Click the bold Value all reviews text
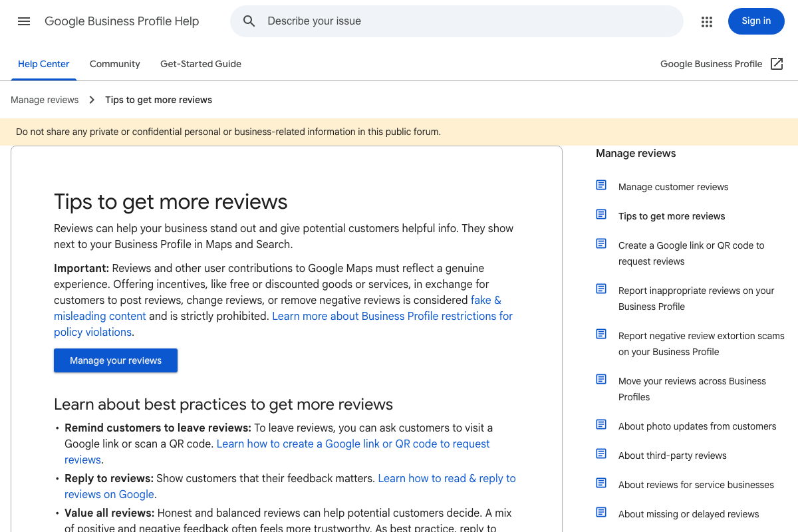 click(110, 513)
